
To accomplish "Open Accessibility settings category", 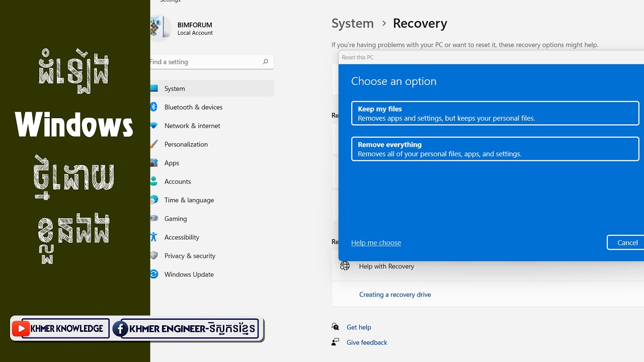I will [x=212, y=237].
